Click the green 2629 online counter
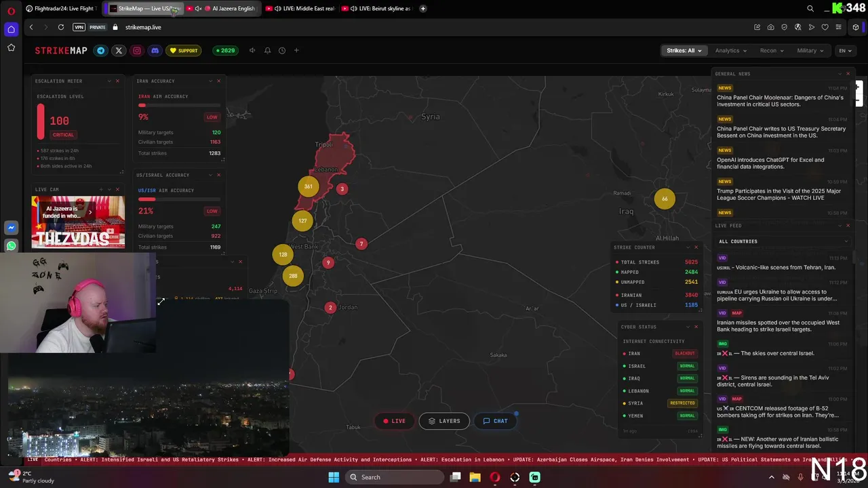 tap(224, 50)
